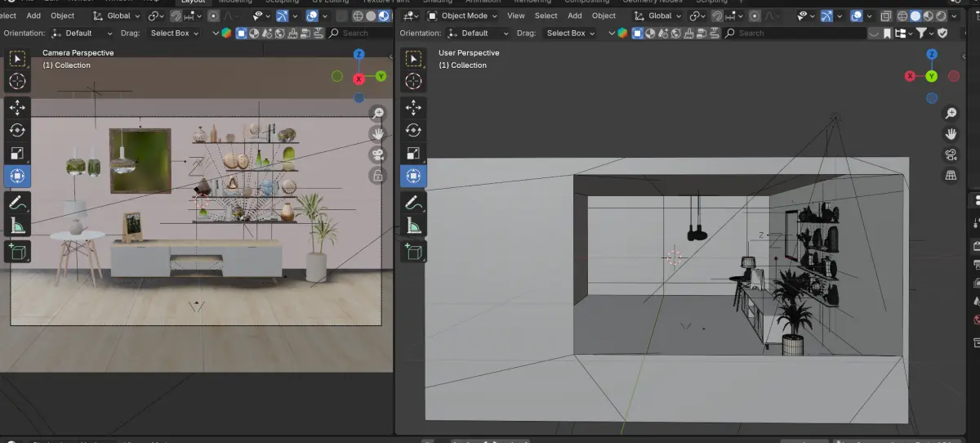This screenshot has height=443, width=980.
Task: Open the Global orientation dropdown in the left viewport
Action: click(x=116, y=16)
